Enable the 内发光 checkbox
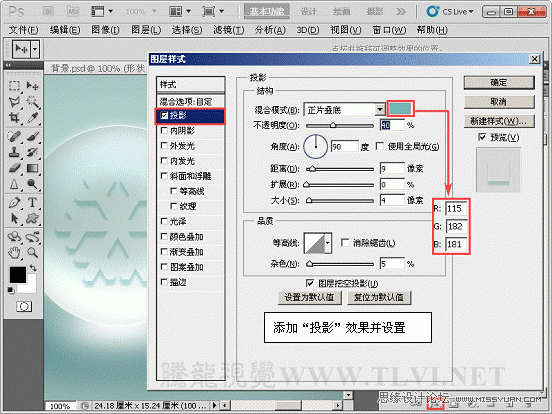 point(164,161)
